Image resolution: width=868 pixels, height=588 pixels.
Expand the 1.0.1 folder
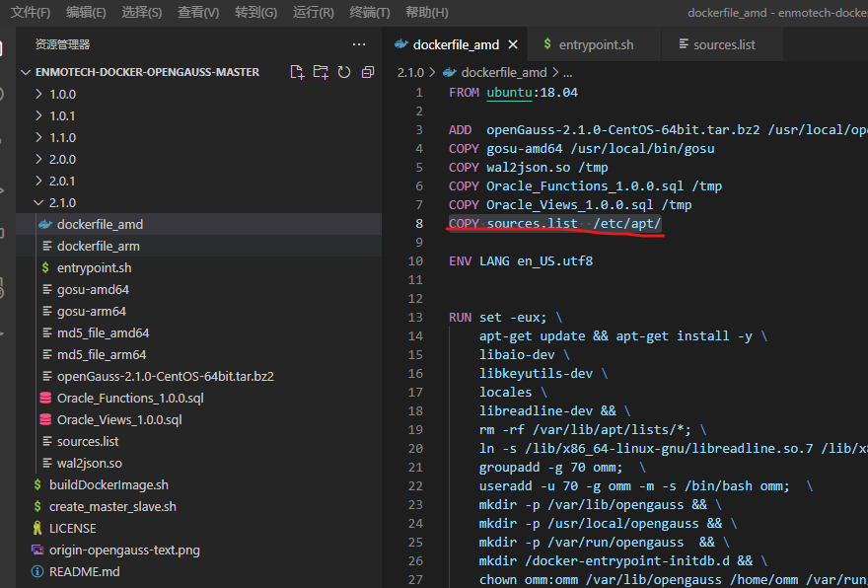[38, 115]
